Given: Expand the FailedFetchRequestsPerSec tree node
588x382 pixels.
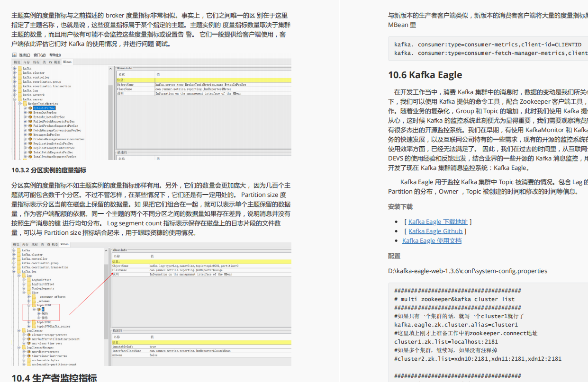Looking at the screenshot, I should pyautogui.click(x=25, y=121).
